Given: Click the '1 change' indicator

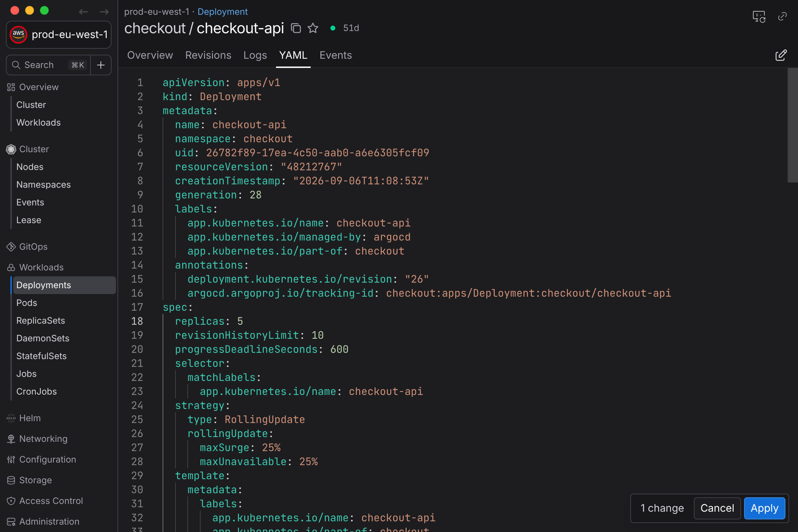Looking at the screenshot, I should tap(662, 508).
